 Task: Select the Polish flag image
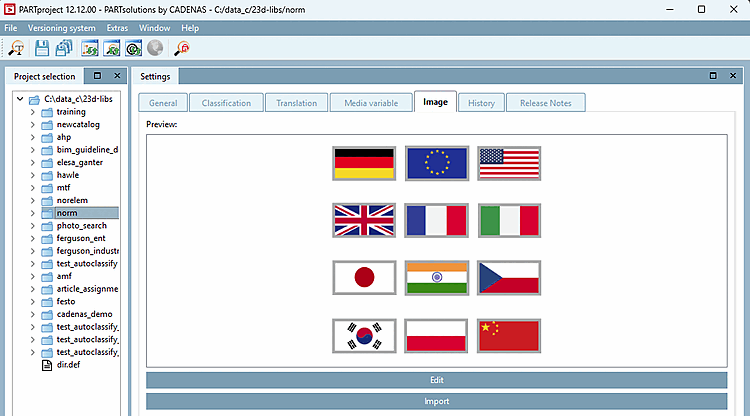pyautogui.click(x=436, y=336)
